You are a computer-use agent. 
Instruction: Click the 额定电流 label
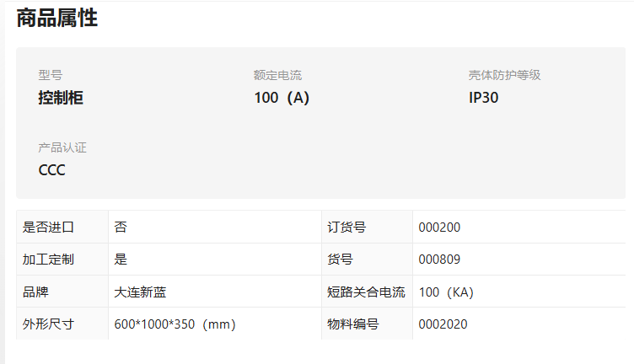click(x=277, y=75)
